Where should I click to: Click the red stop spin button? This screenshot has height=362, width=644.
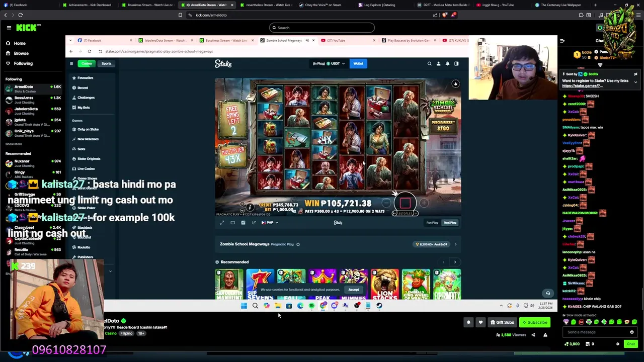coord(406,203)
